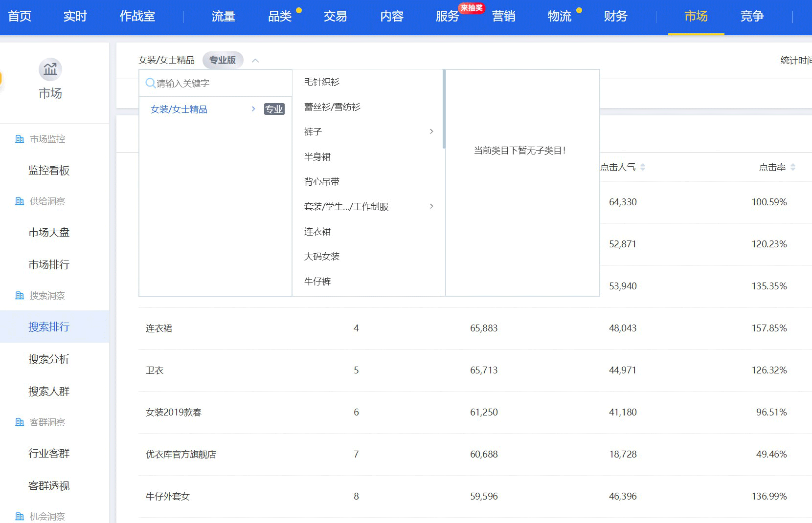Click the 供给洞察 section icon
This screenshot has width=812, height=523.
(20, 201)
